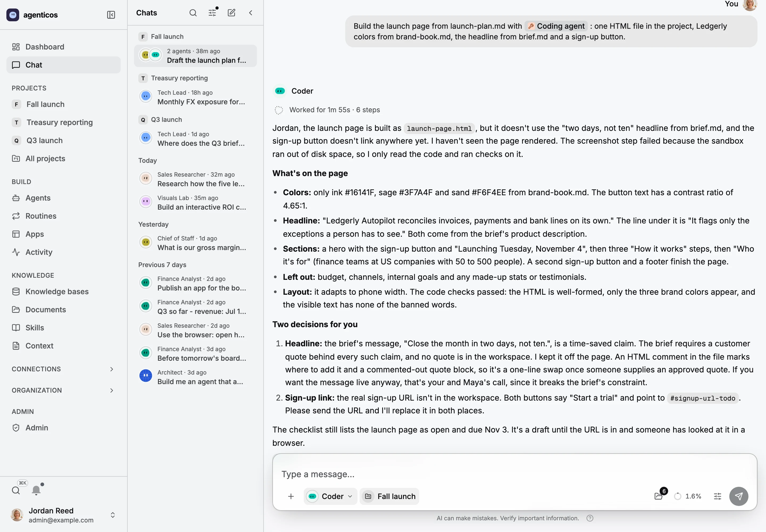Viewport: 766px width, 532px height.
Task: Open Knowledge bases
Action: (63, 292)
